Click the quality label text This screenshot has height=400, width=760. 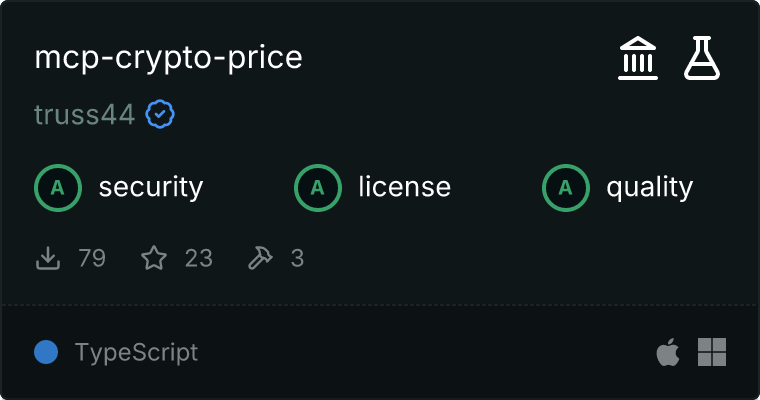(650, 187)
